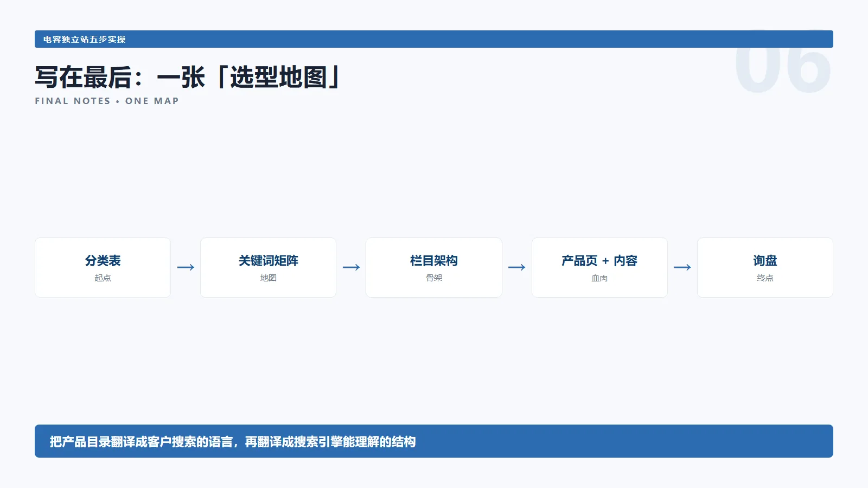Click the 骨架 label
The width and height of the screenshot is (868, 488).
[434, 278]
